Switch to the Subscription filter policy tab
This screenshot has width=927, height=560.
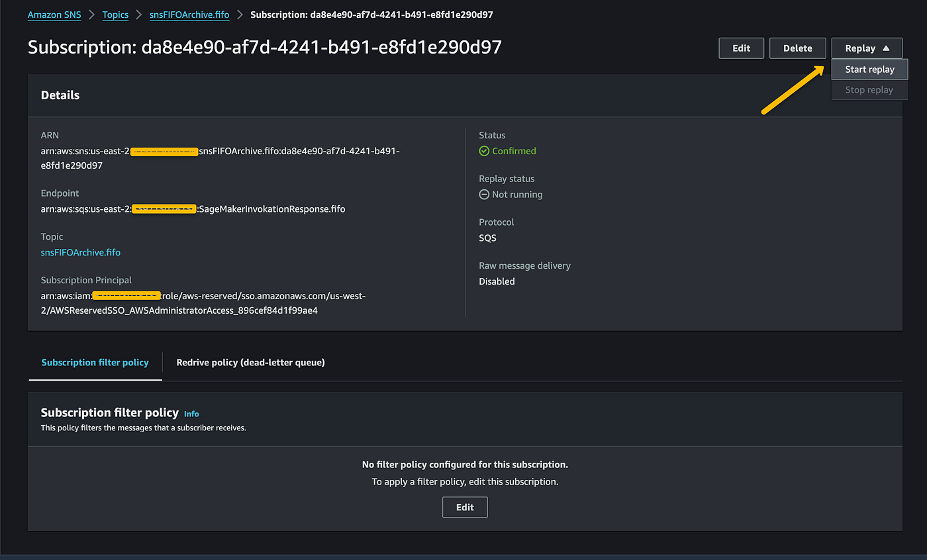click(95, 362)
